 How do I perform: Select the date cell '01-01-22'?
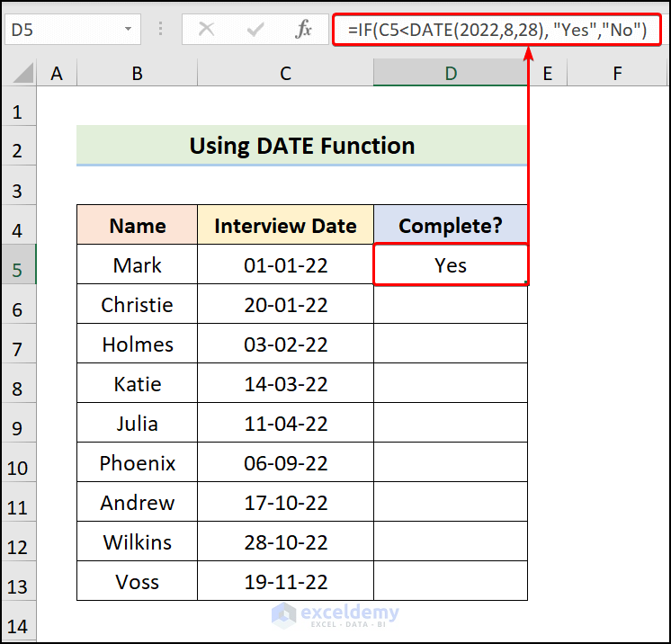point(285,264)
